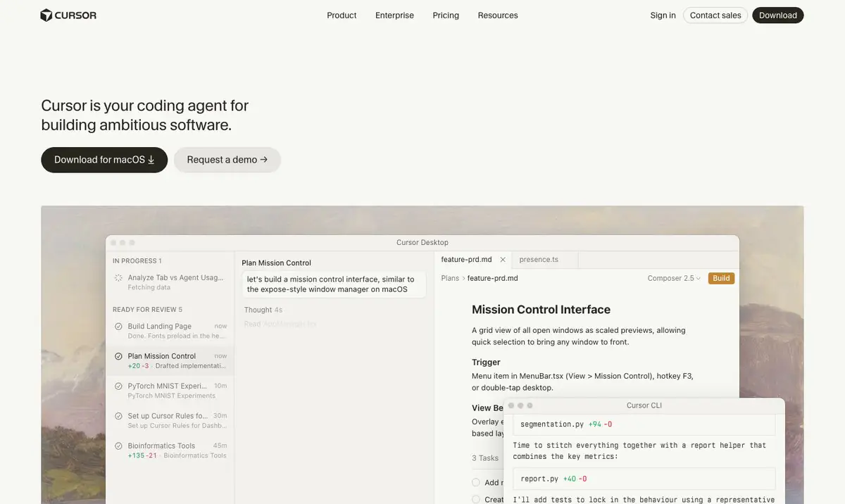
Task: Expand the Thought 4s section
Action: (x=263, y=310)
